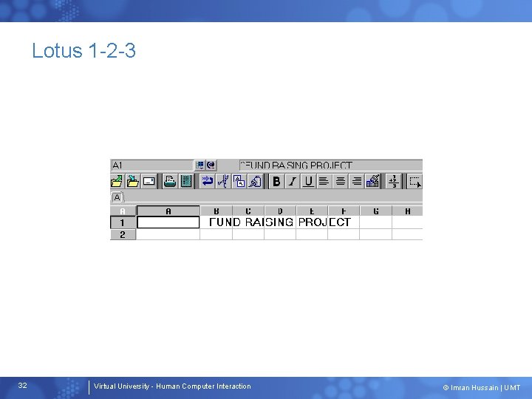Viewport: 532px width, 399px height.
Task: Click the Send Mail envelope icon
Action: point(149,181)
